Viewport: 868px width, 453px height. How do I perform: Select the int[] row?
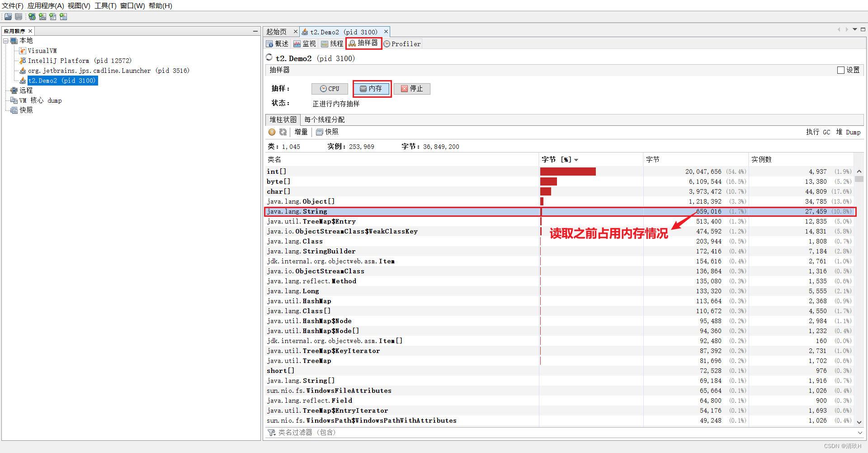click(559, 172)
